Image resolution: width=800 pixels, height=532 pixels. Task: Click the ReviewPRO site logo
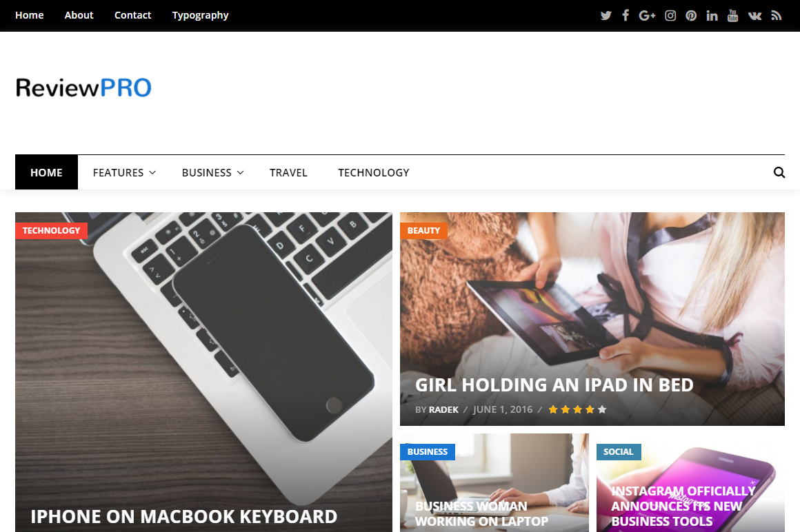tap(83, 87)
